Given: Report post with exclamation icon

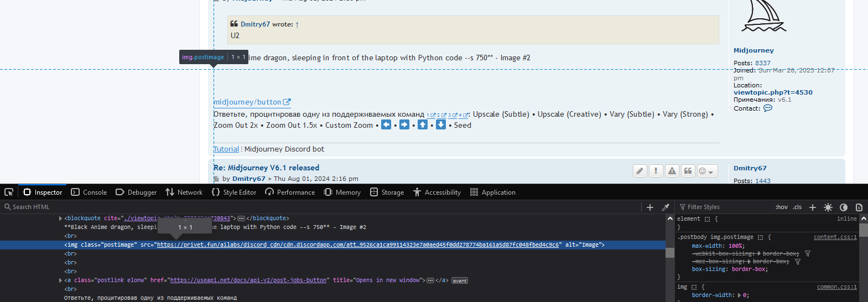Looking at the screenshot, I should tap(656, 171).
